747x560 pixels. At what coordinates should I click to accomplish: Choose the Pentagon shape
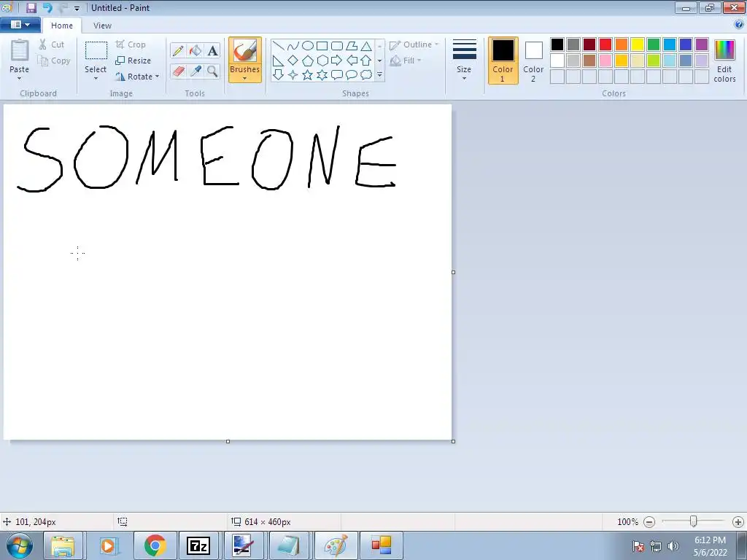(308, 61)
